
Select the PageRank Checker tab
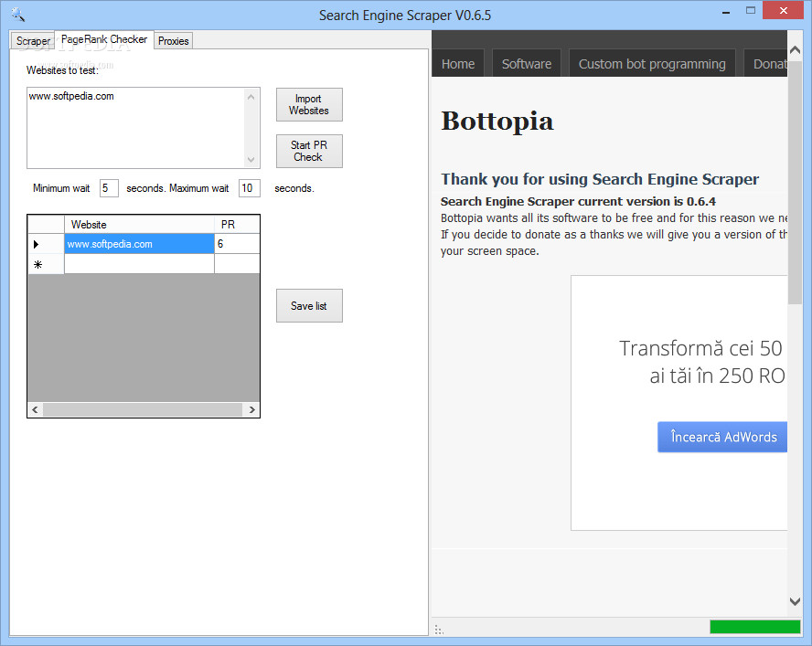click(103, 39)
